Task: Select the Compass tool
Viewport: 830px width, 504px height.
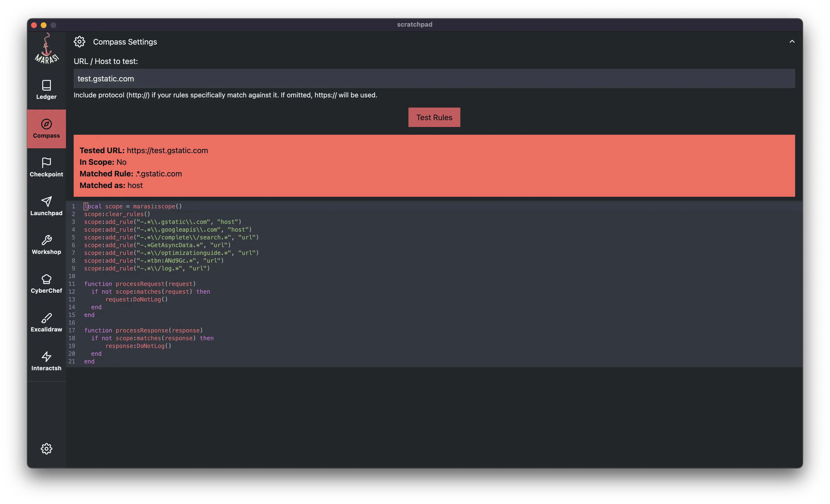Action: (x=46, y=129)
